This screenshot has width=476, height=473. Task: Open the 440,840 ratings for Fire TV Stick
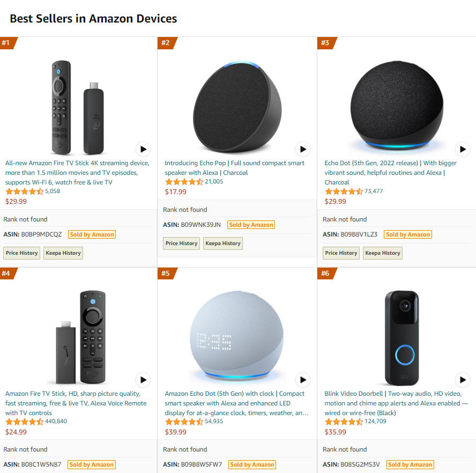[56, 422]
